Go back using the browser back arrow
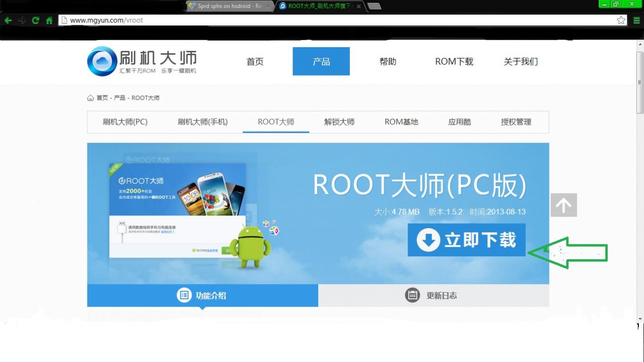 point(8,20)
